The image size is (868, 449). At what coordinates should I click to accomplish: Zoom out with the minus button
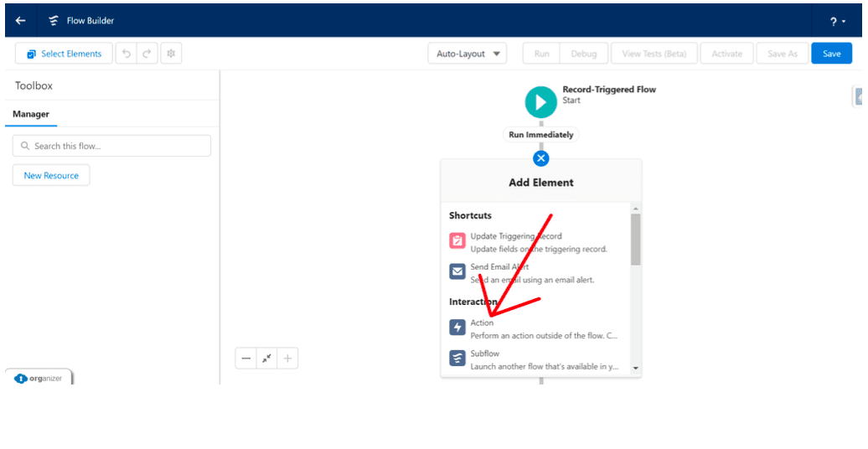click(246, 359)
